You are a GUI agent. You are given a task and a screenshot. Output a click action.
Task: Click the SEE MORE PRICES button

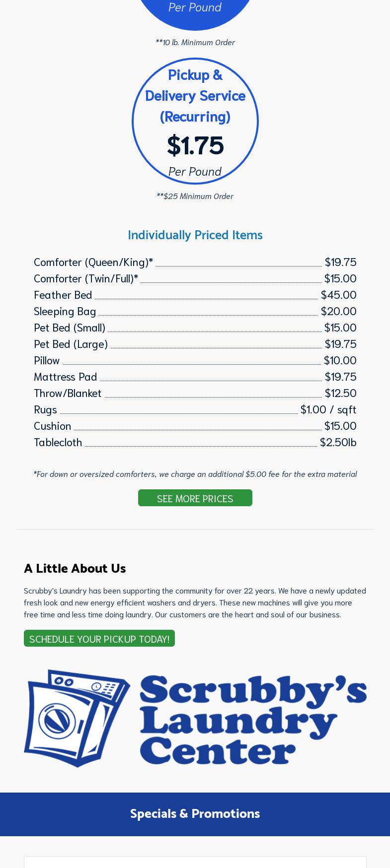195,498
